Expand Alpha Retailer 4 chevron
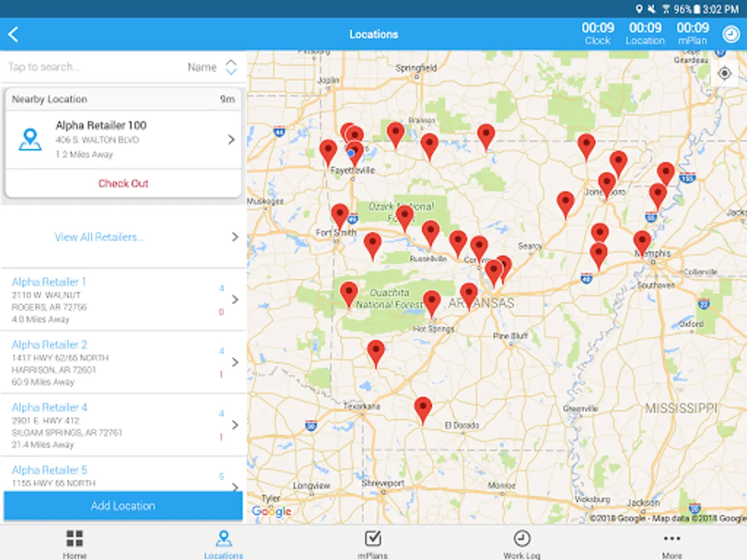The width and height of the screenshot is (747, 560). [235, 425]
